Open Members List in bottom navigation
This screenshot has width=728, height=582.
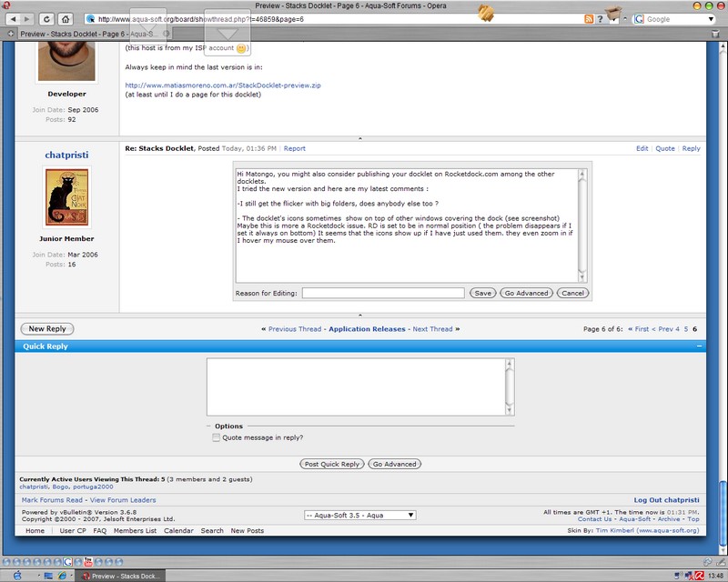(x=135, y=531)
